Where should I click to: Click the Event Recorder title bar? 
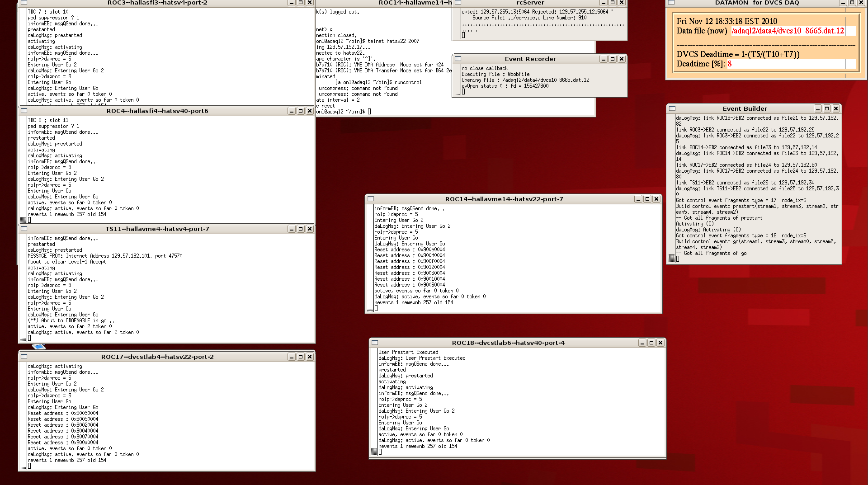coord(530,59)
